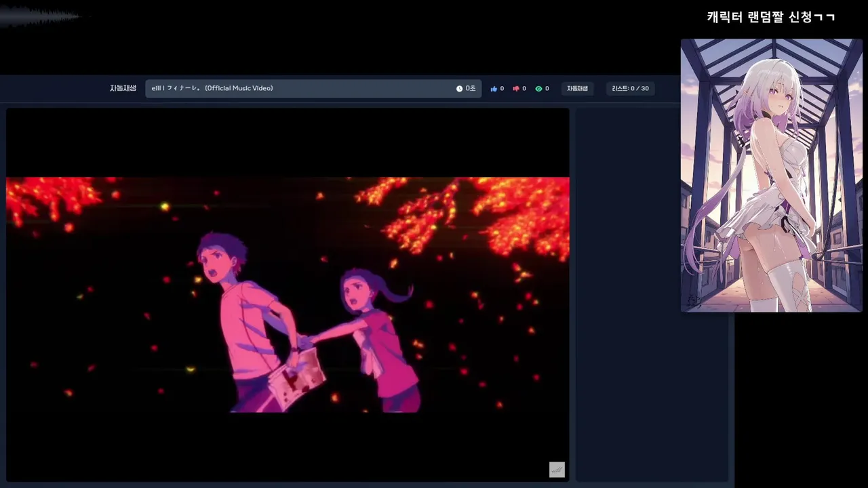
Task: Click the 자동재생 label left of title
Action: tap(123, 89)
